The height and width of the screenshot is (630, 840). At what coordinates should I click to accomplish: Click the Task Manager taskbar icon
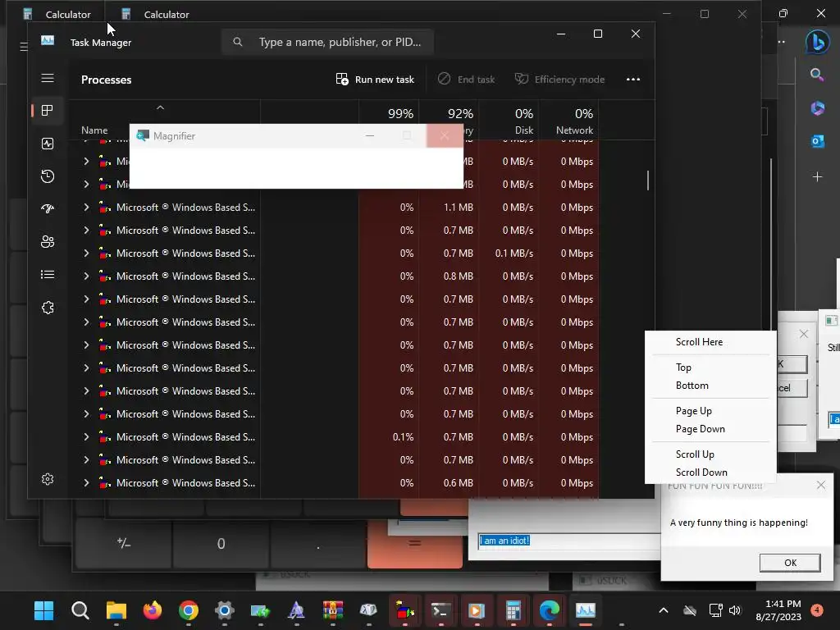(x=586, y=610)
